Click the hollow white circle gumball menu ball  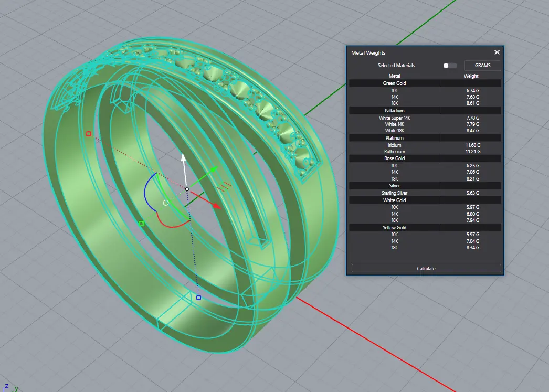click(x=166, y=203)
